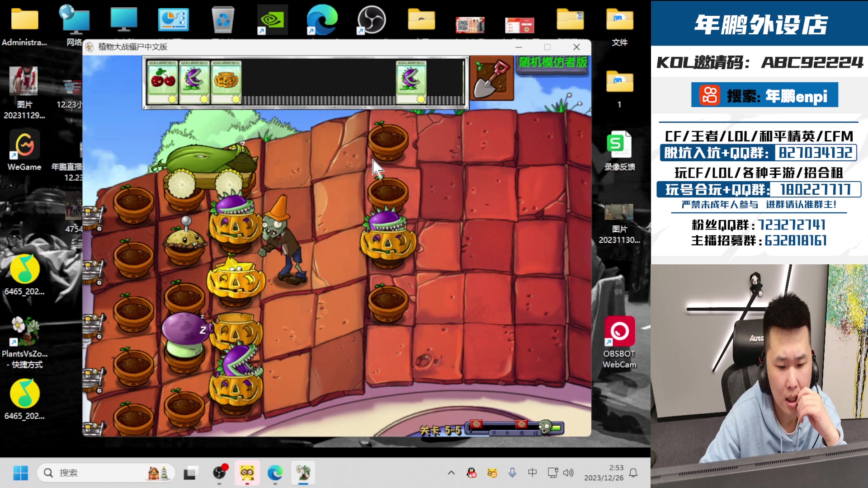Click the 粉丝QQ群 number 723272741
The width and height of the screenshot is (868, 488).
pyautogui.click(x=792, y=225)
